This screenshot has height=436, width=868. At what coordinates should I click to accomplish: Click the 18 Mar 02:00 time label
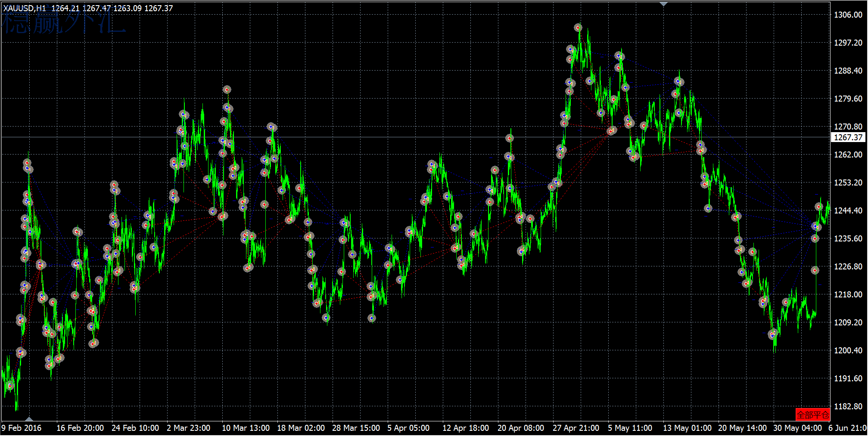tap(301, 428)
